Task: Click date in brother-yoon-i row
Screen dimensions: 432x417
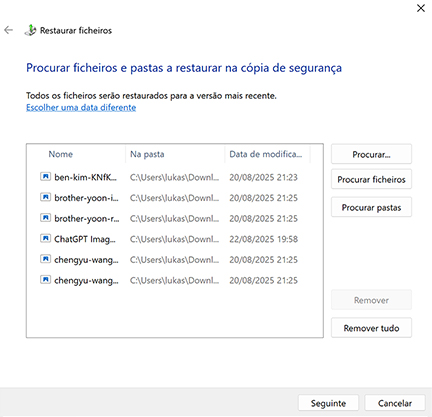Action: coord(263,198)
